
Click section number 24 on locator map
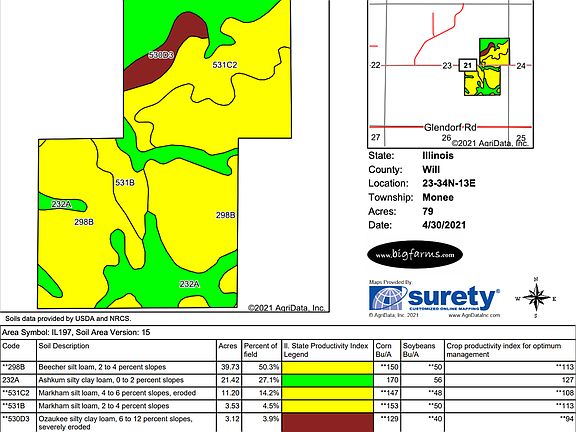coord(521,66)
